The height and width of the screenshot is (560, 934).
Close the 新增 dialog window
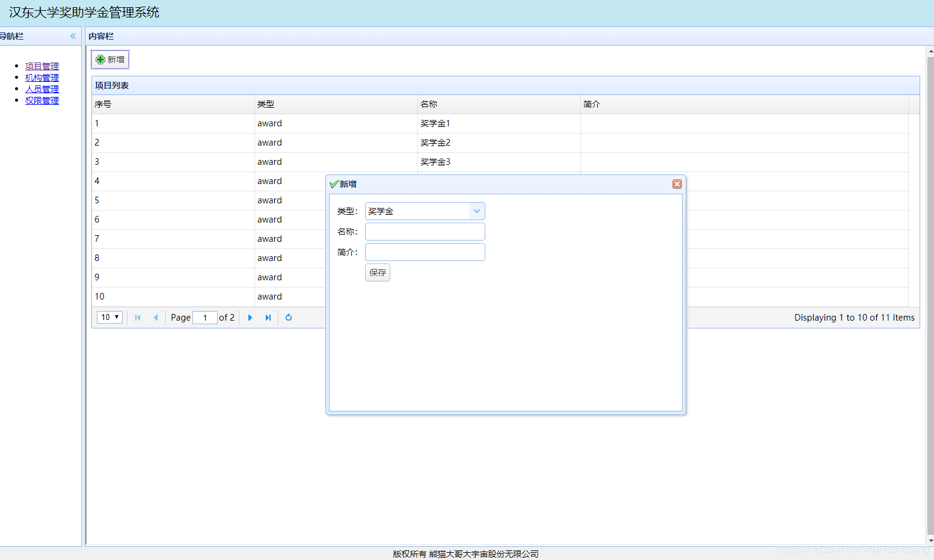(x=677, y=184)
